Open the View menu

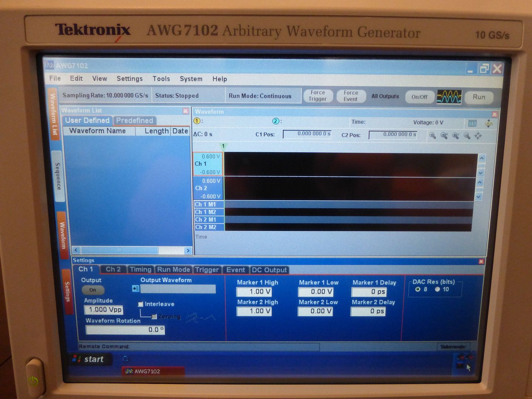[x=99, y=78]
